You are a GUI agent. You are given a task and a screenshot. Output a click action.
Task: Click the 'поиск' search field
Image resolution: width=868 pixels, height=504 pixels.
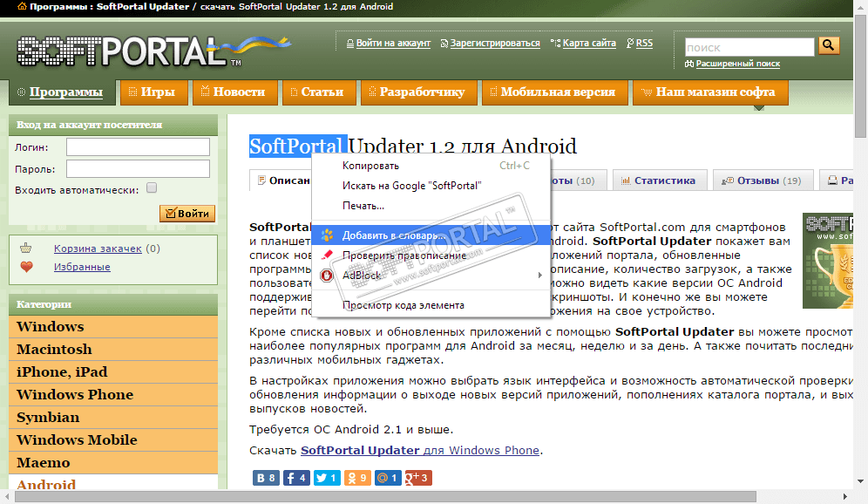pyautogui.click(x=749, y=47)
